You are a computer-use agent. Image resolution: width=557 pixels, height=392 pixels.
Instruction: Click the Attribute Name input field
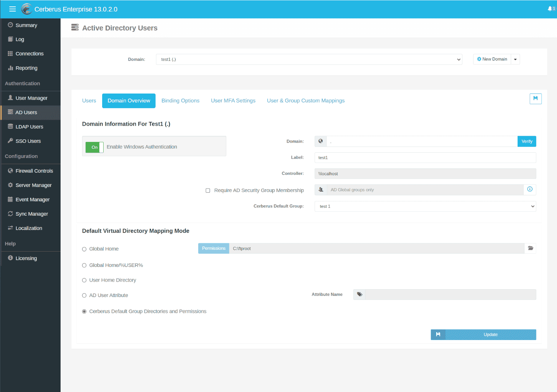[451, 295]
